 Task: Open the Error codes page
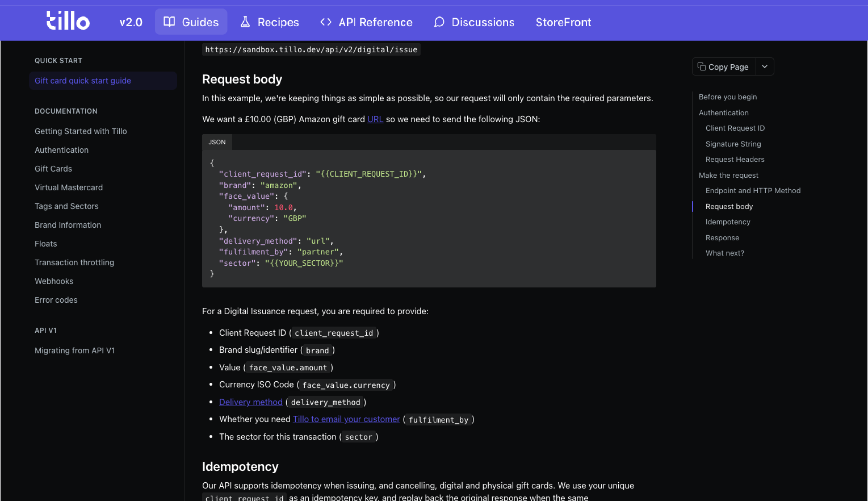click(56, 300)
